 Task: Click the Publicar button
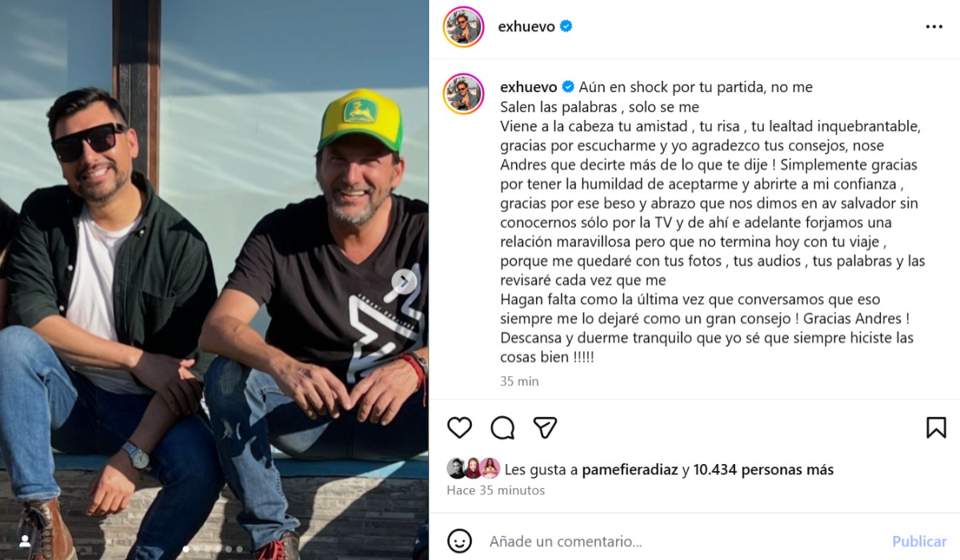pos(919,542)
